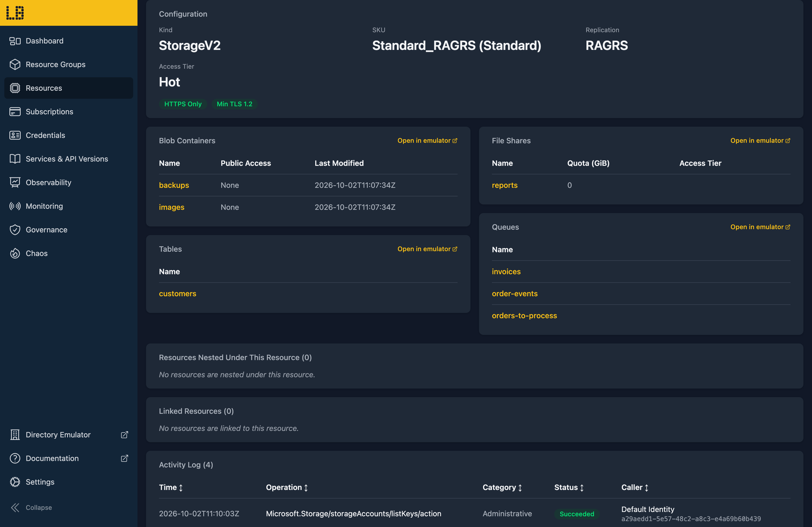Image resolution: width=812 pixels, height=527 pixels.
Task: Open Chaos from the sidebar
Action: coord(68,253)
